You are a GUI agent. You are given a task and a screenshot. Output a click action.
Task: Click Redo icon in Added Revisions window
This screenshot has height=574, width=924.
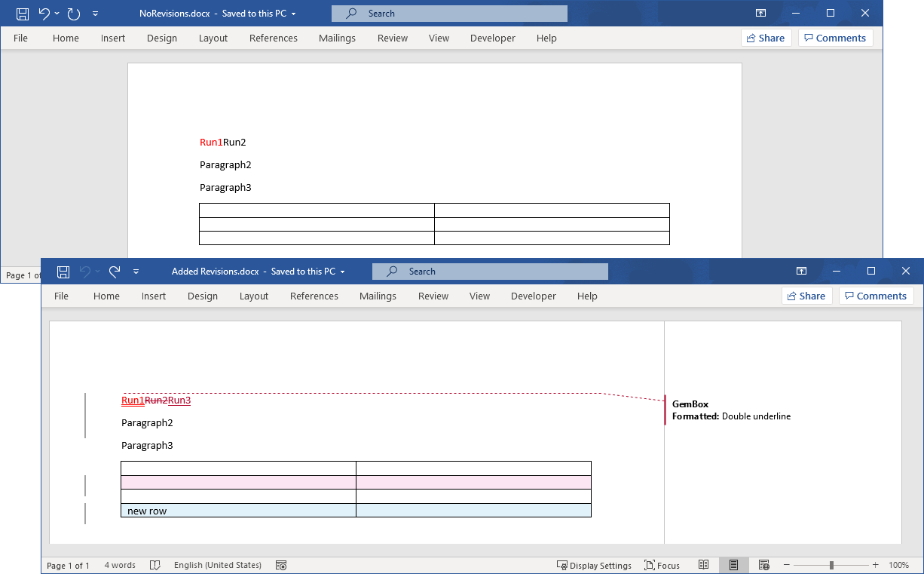tap(115, 272)
